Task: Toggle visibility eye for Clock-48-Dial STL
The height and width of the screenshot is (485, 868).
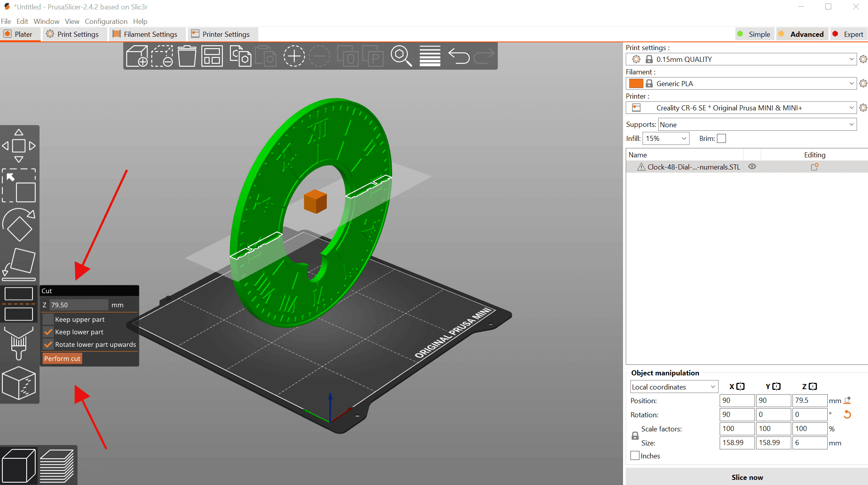Action: 752,167
